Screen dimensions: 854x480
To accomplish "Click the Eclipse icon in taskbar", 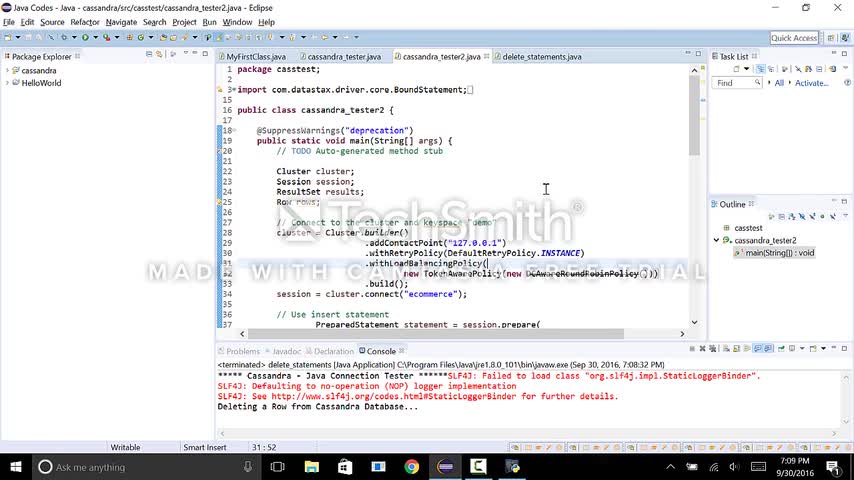I will click(x=445, y=467).
